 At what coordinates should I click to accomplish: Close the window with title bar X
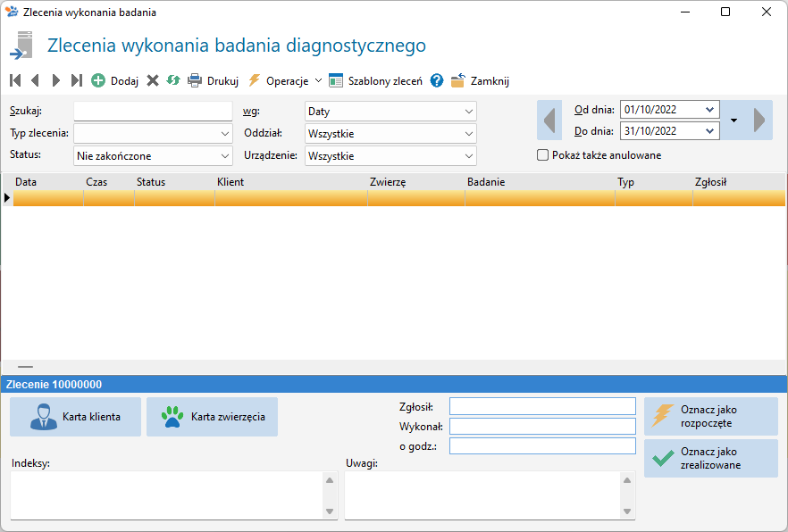point(767,12)
